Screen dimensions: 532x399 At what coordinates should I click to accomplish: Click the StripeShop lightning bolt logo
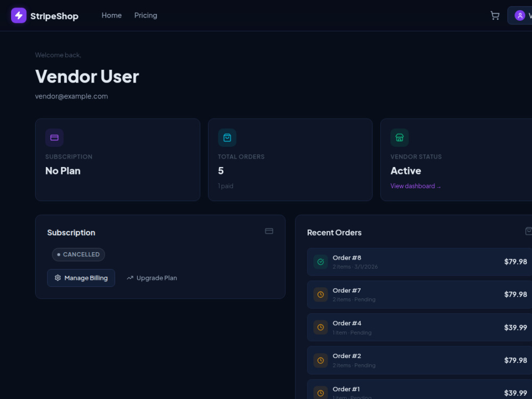(x=19, y=15)
